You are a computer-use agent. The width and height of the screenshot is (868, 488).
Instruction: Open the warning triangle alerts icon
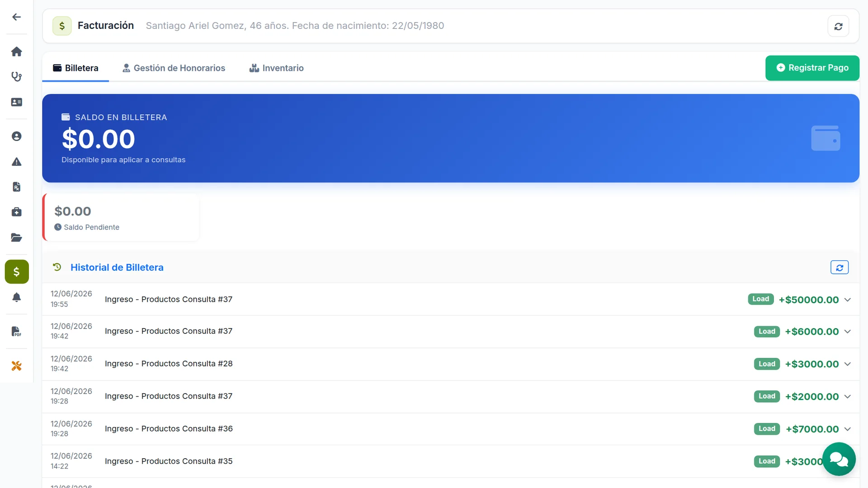coord(16,162)
